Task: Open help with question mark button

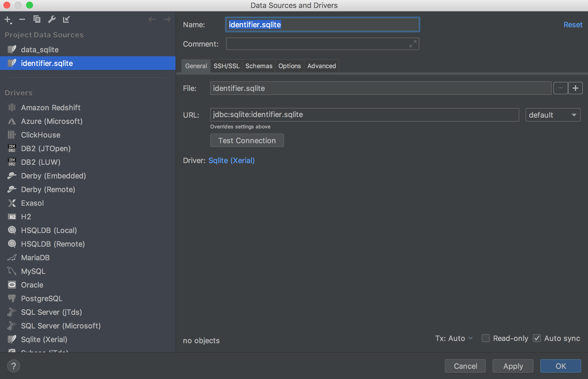Action: click(x=14, y=366)
